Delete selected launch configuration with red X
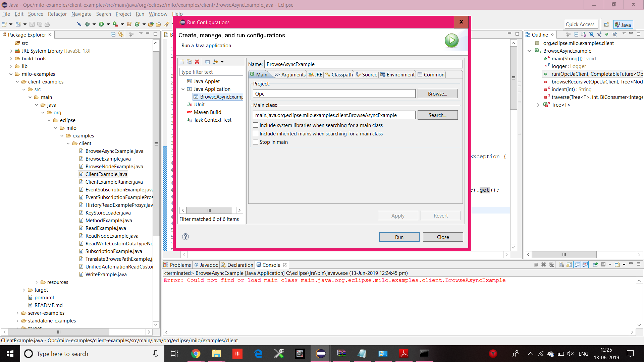 coord(197,62)
